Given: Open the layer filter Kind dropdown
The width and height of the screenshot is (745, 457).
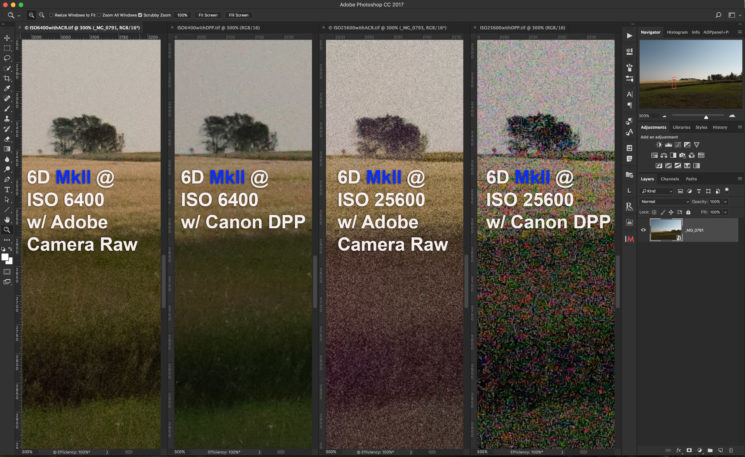Looking at the screenshot, I should click(x=657, y=191).
